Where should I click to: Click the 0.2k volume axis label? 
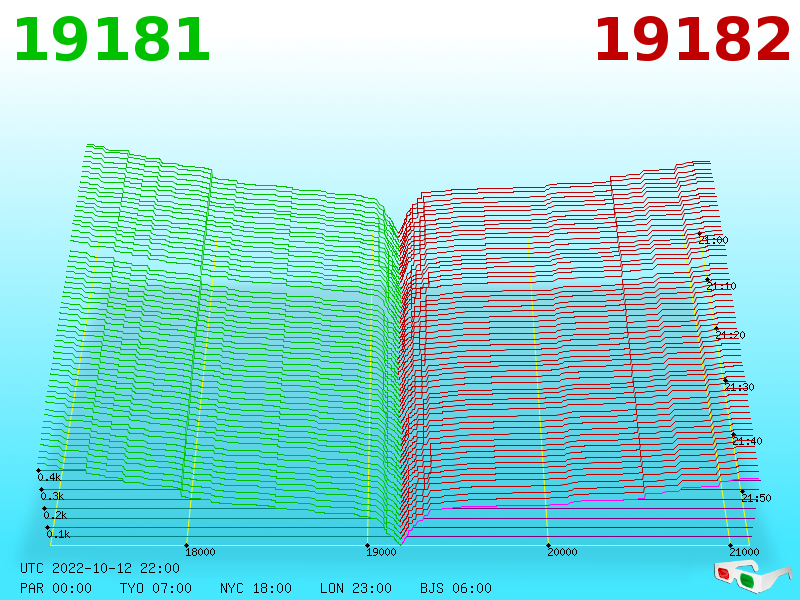click(55, 515)
